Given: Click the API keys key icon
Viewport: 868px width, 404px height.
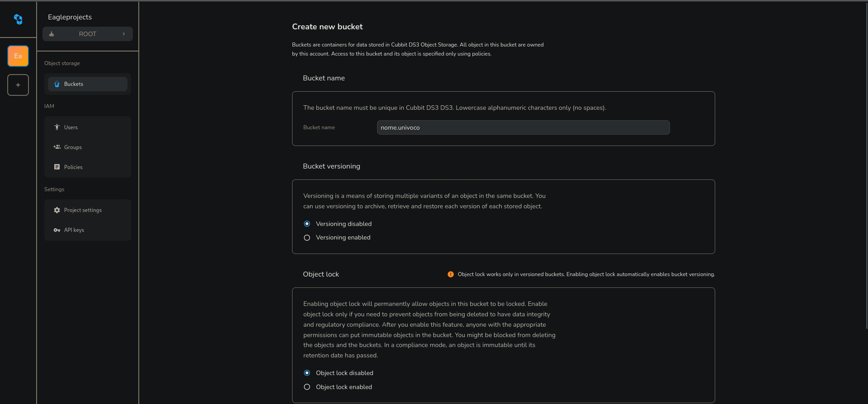Looking at the screenshot, I should tap(57, 230).
